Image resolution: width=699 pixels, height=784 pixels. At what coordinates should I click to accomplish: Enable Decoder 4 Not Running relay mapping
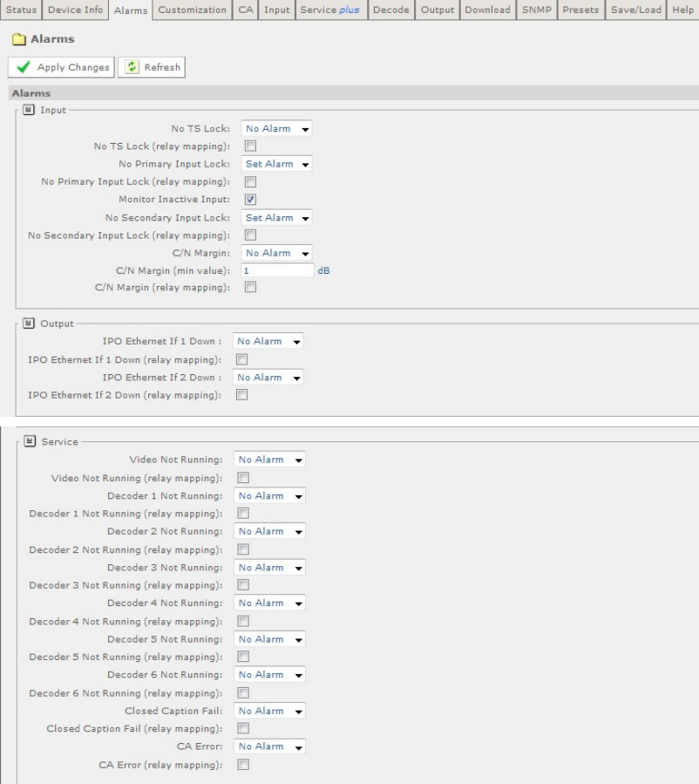tap(243, 621)
